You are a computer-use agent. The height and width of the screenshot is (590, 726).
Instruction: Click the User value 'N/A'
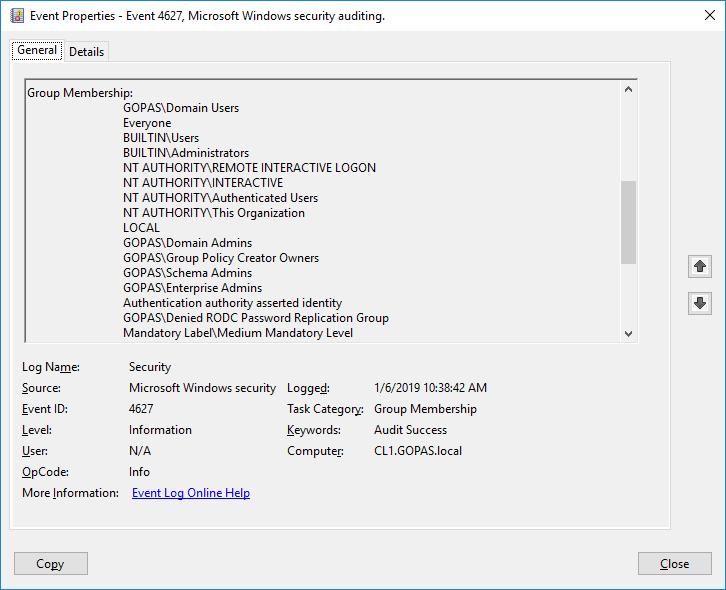click(140, 451)
